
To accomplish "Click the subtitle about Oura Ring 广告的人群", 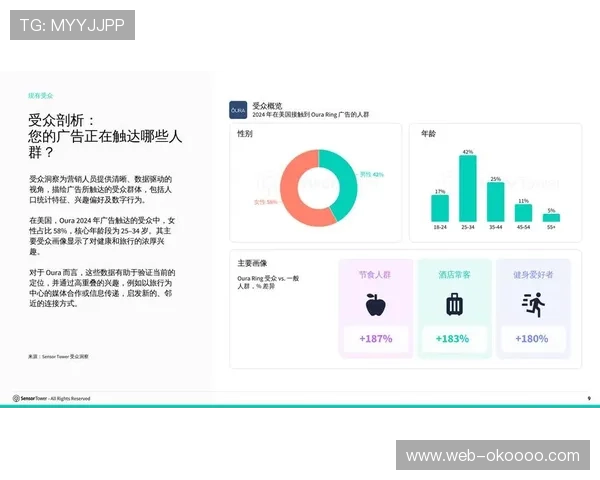I will [310, 114].
